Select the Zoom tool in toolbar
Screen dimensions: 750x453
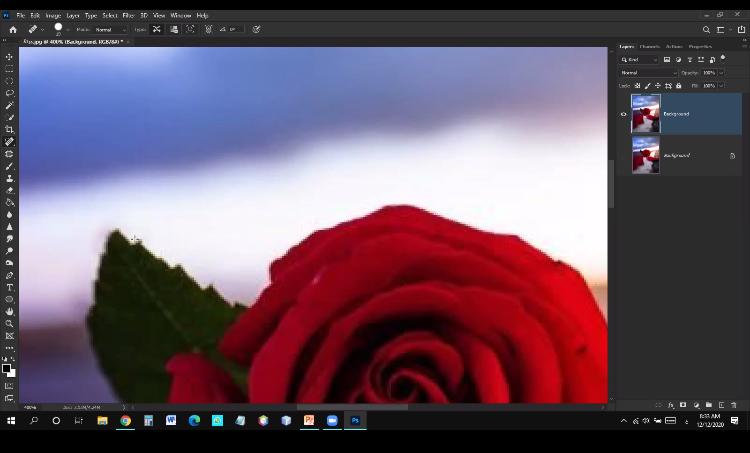9,323
